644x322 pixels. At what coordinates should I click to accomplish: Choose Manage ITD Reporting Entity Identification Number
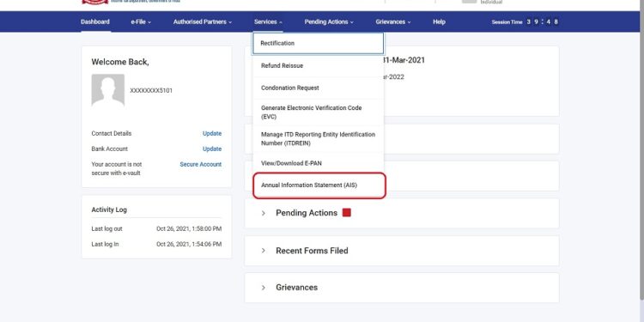319,139
